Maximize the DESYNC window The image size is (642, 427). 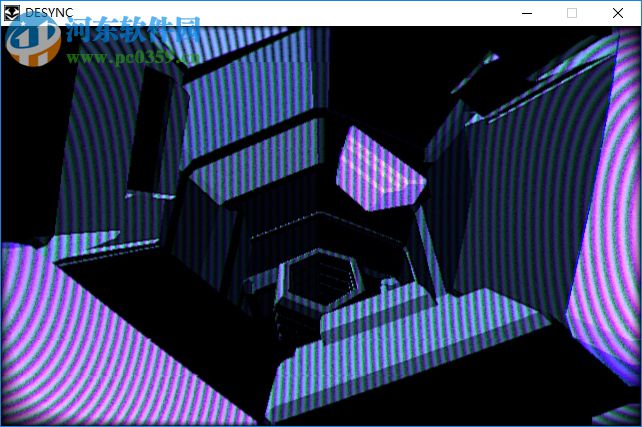(x=572, y=13)
